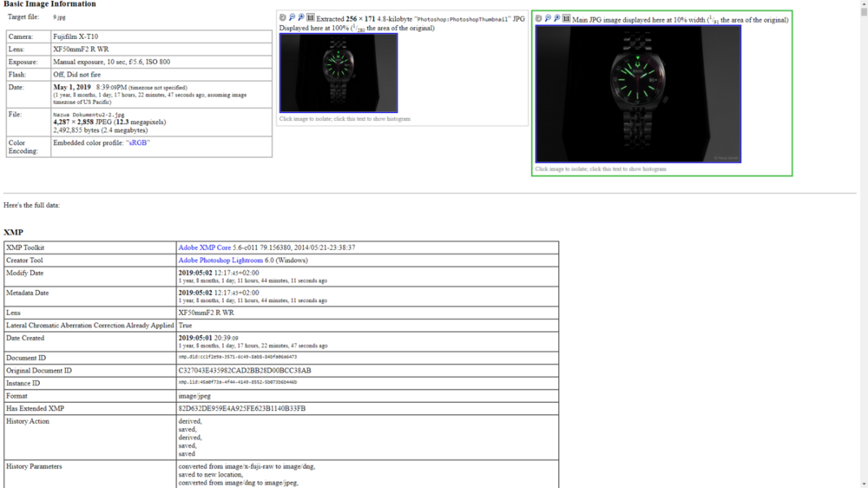Click the Original Document ID value C327043E435982CAD2BB28D00BCC38AB
The image size is (868, 488).
[x=245, y=371]
